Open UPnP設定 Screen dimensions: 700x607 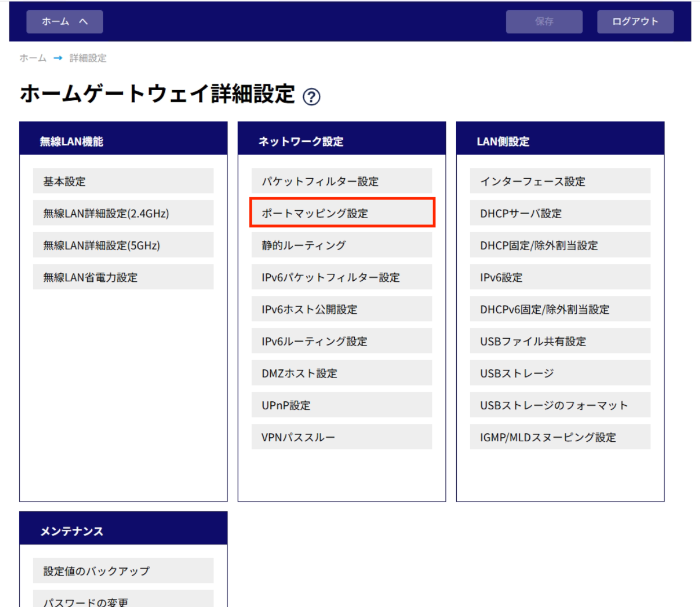coord(342,405)
